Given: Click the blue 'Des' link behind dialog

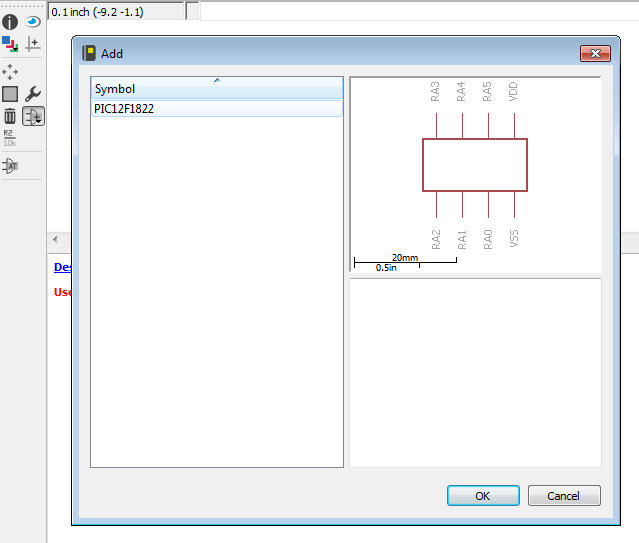Looking at the screenshot, I should [62, 267].
